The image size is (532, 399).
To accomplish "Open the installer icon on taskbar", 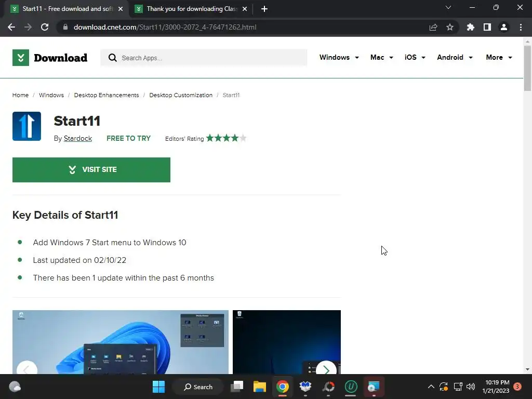I will pyautogui.click(x=374, y=387).
